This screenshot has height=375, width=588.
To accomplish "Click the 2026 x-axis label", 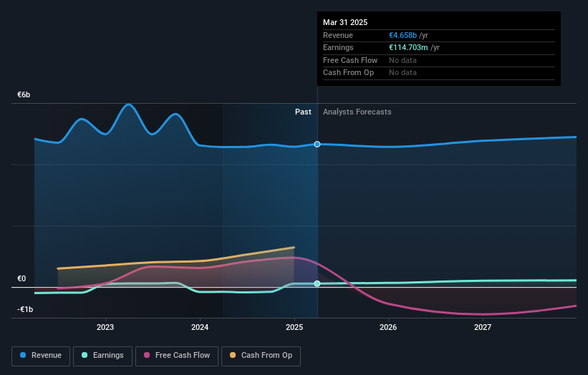I will pyautogui.click(x=388, y=328).
